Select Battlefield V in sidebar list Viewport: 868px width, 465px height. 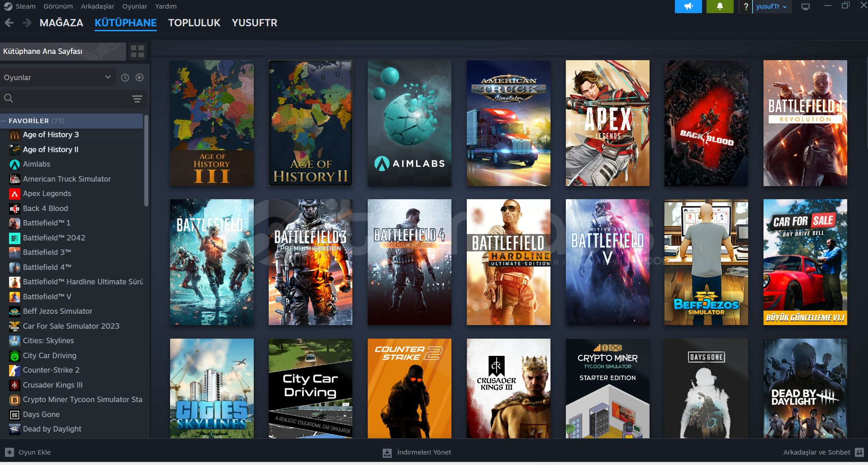point(72,297)
